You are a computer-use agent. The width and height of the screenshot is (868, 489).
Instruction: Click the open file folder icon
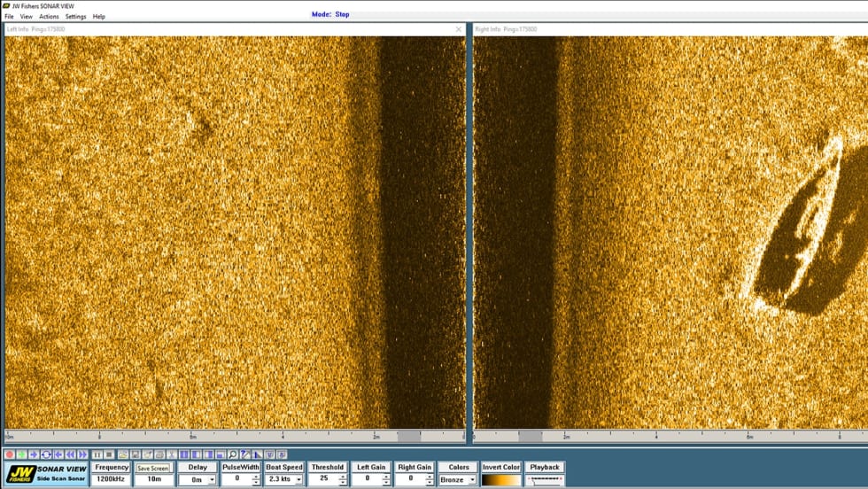coord(123,454)
